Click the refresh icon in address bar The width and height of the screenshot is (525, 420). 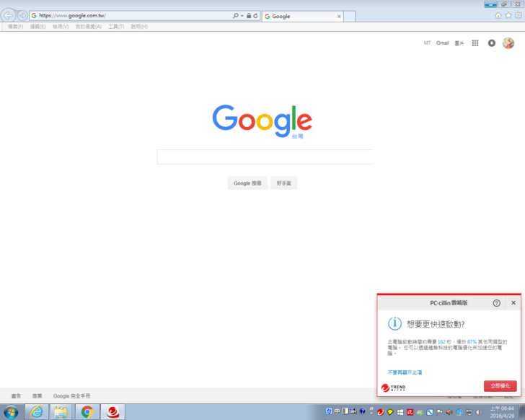[255, 16]
